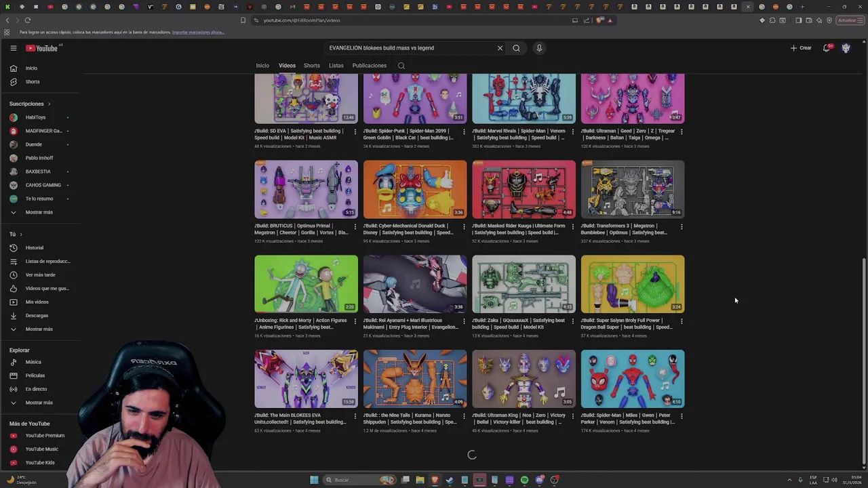Viewport: 868px width, 488px height.
Task: Open YouTube Kids in the sidebar
Action: (41, 462)
